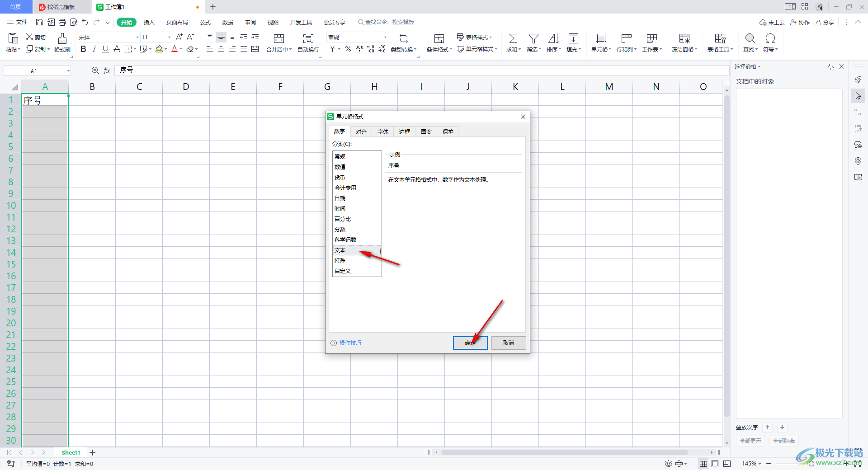Click the Worksheet icon in ribbon
The image size is (868, 470).
pyautogui.click(x=652, y=38)
